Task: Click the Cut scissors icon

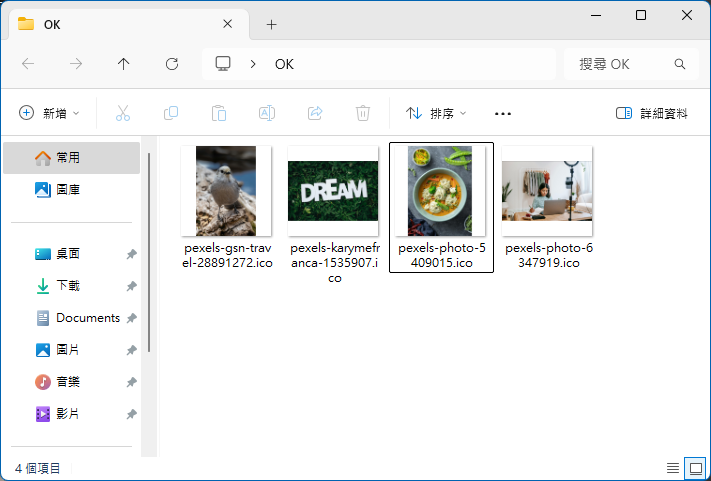Action: click(x=123, y=113)
